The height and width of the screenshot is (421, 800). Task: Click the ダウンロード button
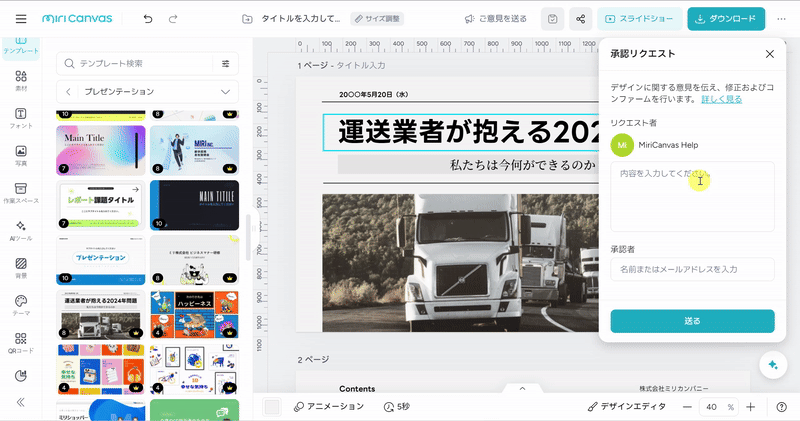(x=726, y=19)
